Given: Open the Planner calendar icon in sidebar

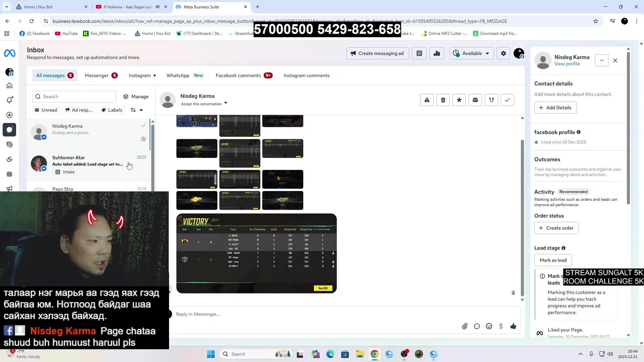Looking at the screenshot, I should click(x=10, y=174).
